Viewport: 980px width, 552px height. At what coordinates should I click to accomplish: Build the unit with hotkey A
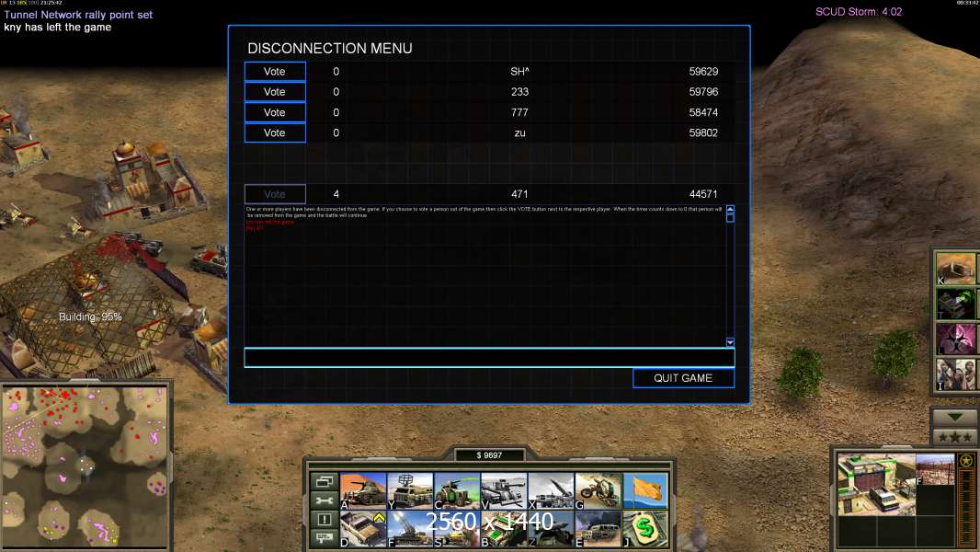(363, 490)
